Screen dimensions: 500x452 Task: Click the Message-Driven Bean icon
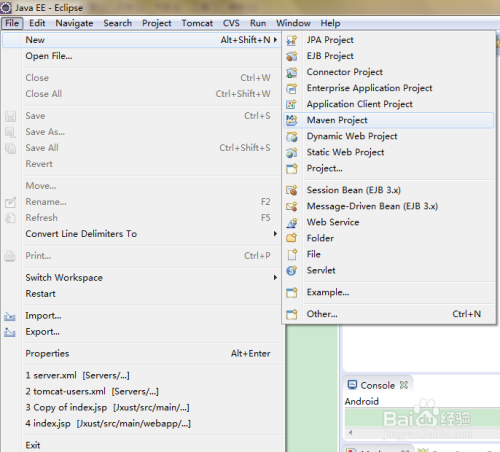tap(292, 206)
